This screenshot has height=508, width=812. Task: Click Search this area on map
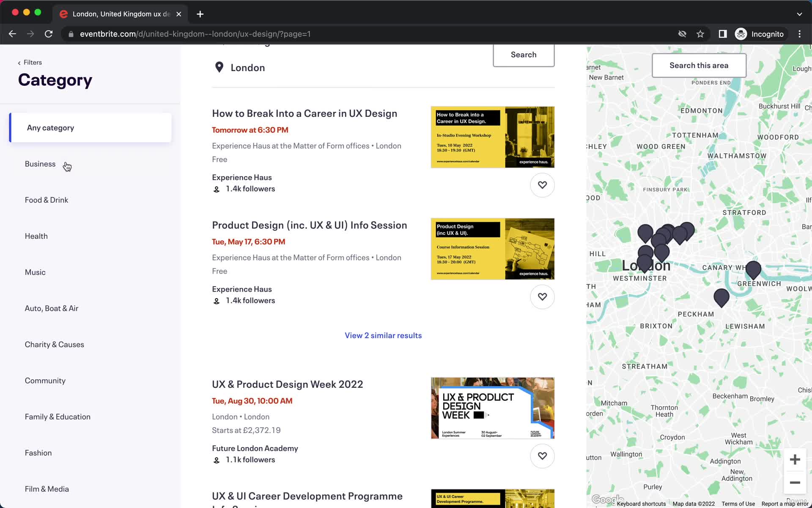pos(699,66)
